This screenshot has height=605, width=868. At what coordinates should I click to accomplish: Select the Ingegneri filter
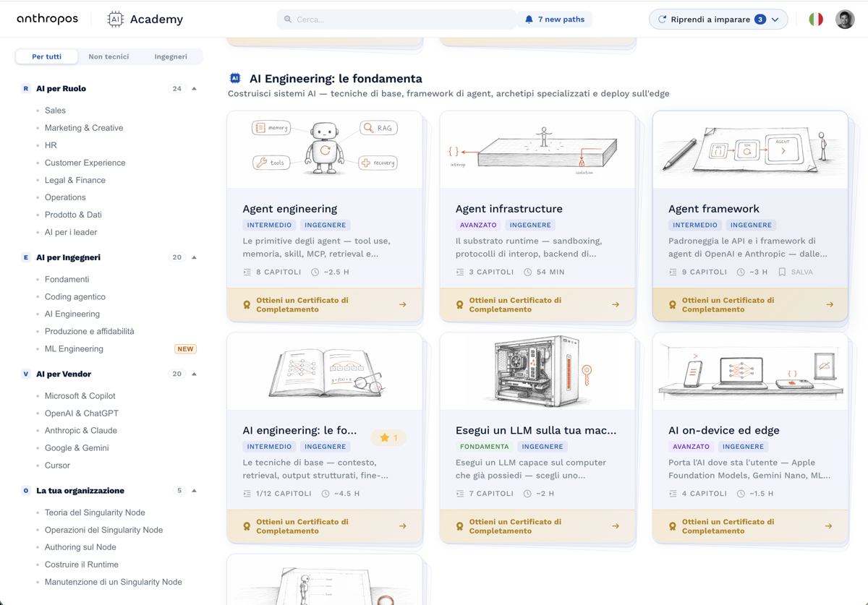click(171, 56)
